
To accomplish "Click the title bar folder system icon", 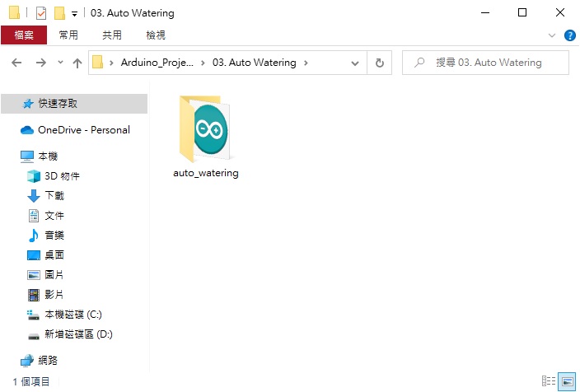I will click(x=14, y=12).
